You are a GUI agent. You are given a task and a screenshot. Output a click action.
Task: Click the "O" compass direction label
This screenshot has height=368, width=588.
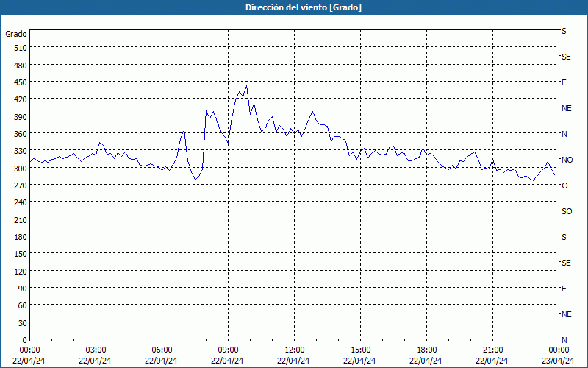coord(564,185)
